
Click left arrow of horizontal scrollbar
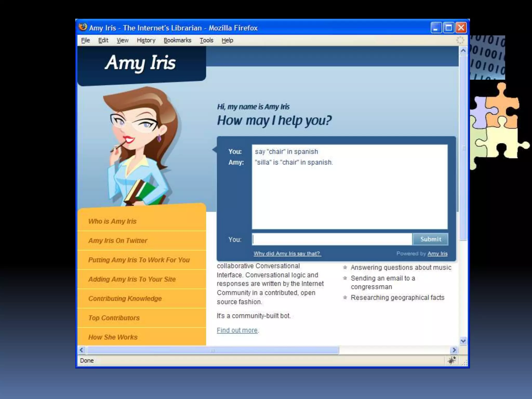click(82, 350)
